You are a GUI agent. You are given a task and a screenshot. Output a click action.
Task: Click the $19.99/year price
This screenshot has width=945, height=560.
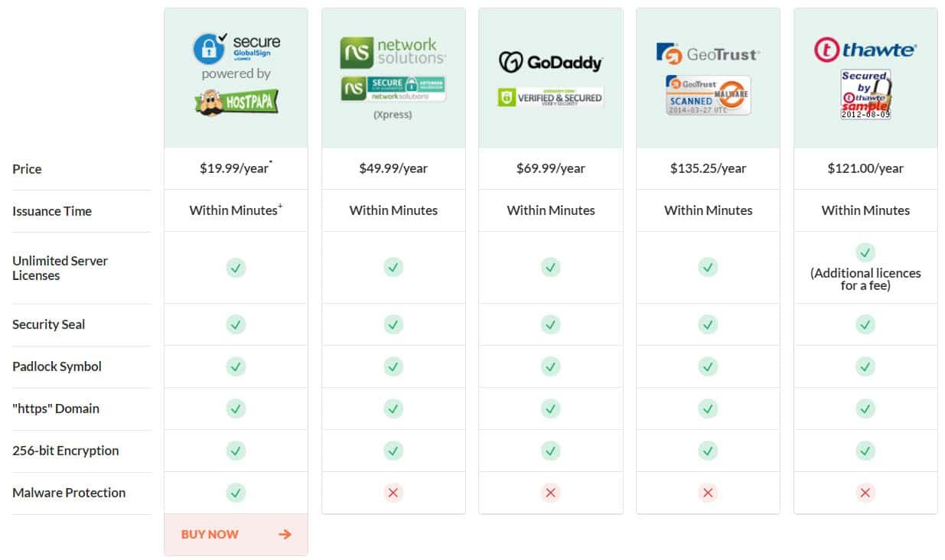[236, 168]
